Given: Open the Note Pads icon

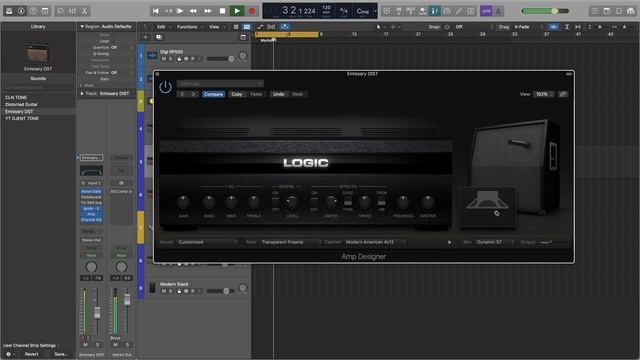Looking at the screenshot, I should coord(607,11).
